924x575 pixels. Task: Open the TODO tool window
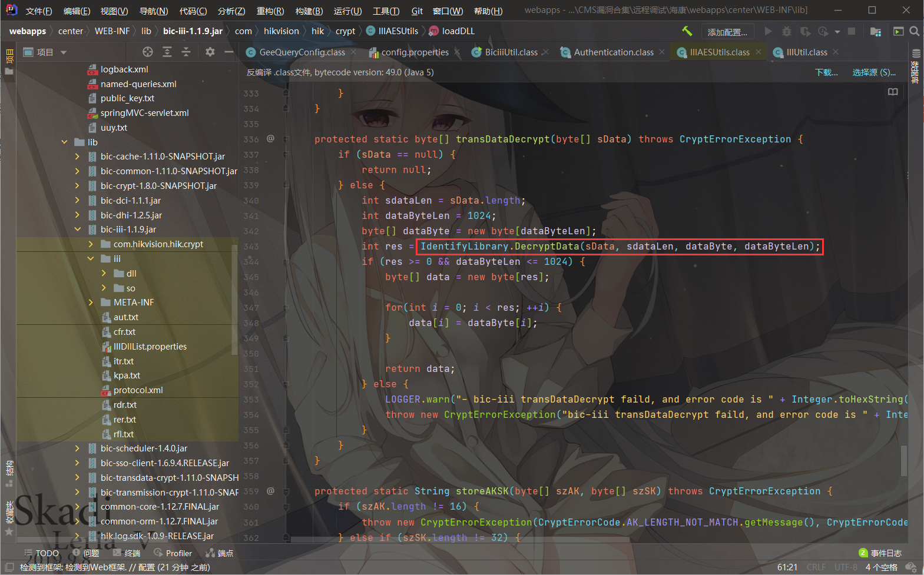(41, 553)
